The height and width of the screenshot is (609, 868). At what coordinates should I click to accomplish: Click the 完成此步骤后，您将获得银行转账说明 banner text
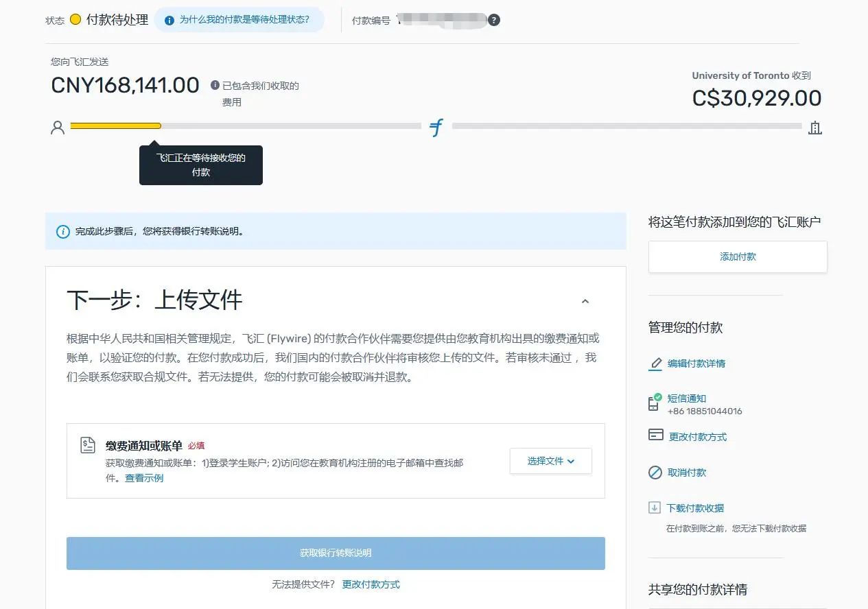tap(160, 232)
